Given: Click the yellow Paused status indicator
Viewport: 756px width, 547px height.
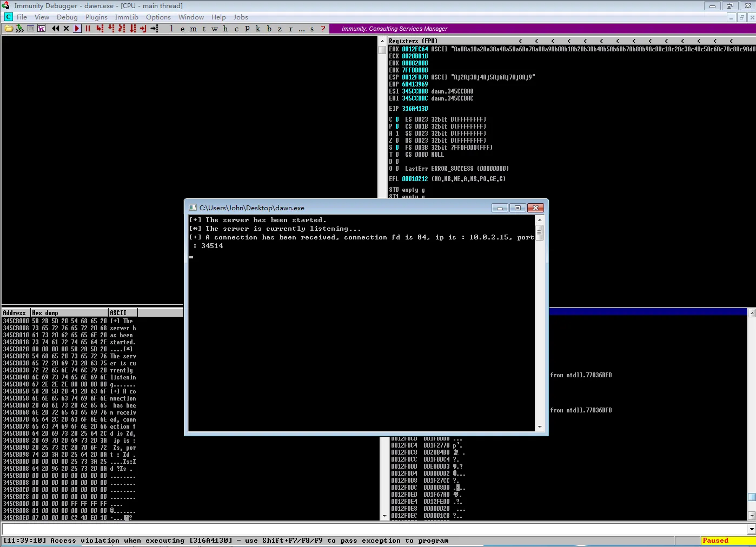Looking at the screenshot, I should click(728, 541).
